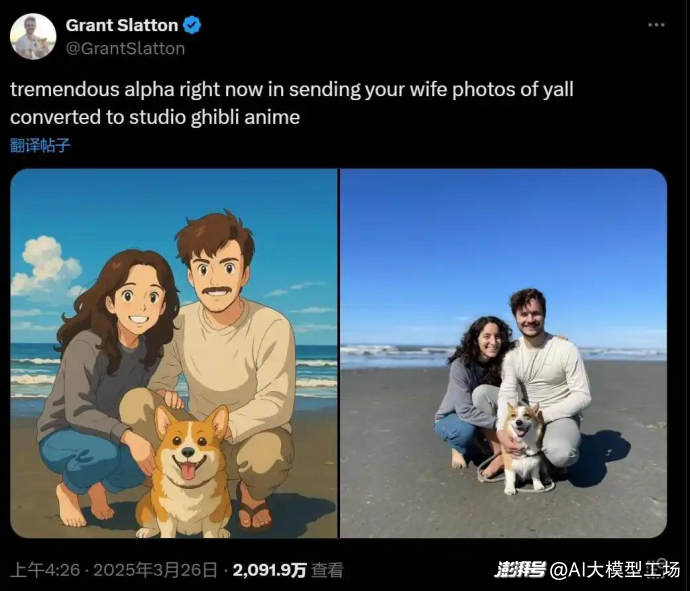Viewport: 690px width, 591px height.
Task: Click the tweet line starting "tremendous alpha"
Action: (292, 89)
